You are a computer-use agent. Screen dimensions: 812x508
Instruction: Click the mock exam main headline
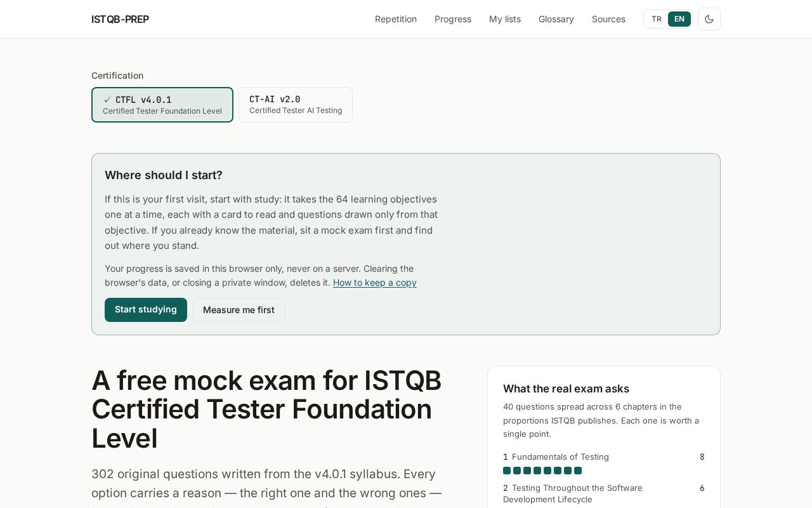(x=266, y=410)
